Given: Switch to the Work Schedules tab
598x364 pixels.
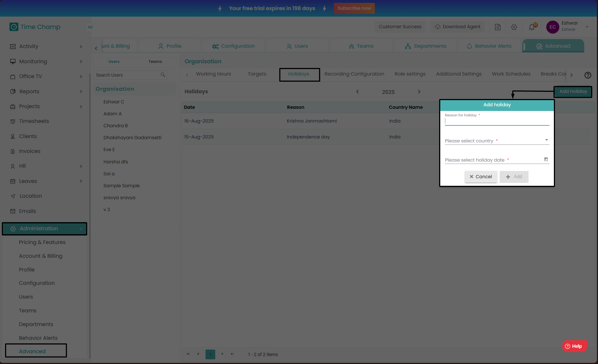Looking at the screenshot, I should click(x=511, y=74).
